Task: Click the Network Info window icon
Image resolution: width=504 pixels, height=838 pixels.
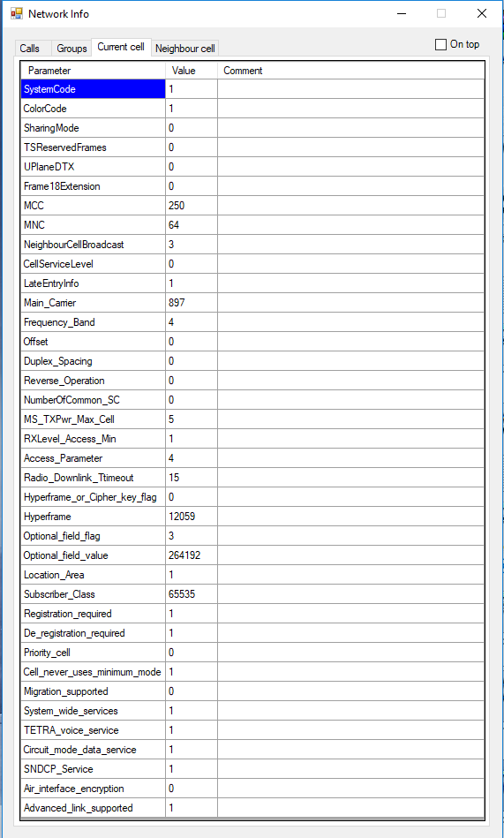Action: pyautogui.click(x=17, y=13)
